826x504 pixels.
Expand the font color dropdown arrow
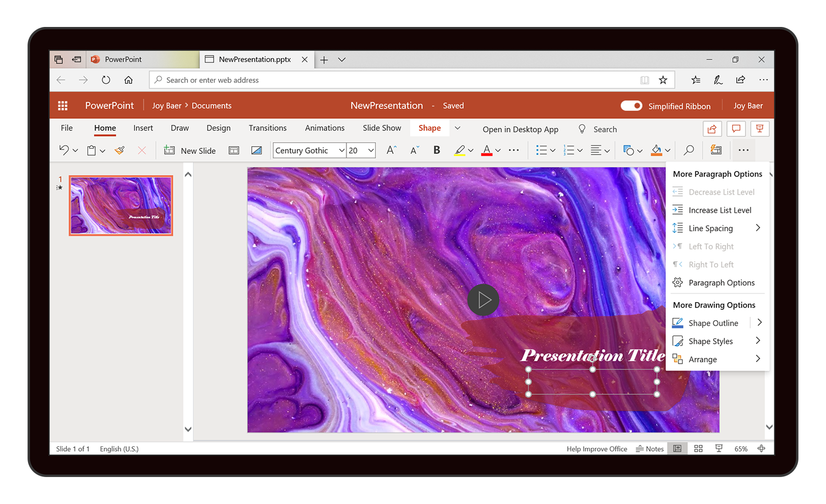tap(498, 150)
